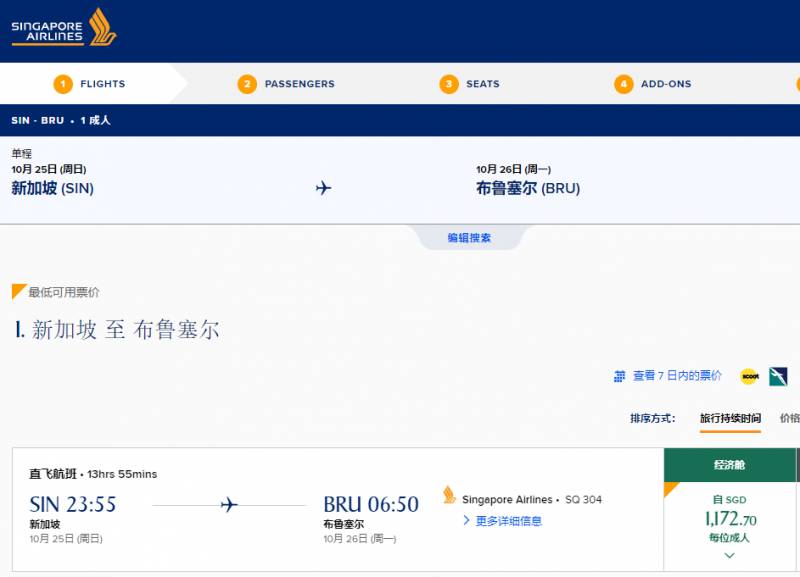Click the step 1 FLIGHTS number circle
This screenshot has width=800, height=577.
63,84
